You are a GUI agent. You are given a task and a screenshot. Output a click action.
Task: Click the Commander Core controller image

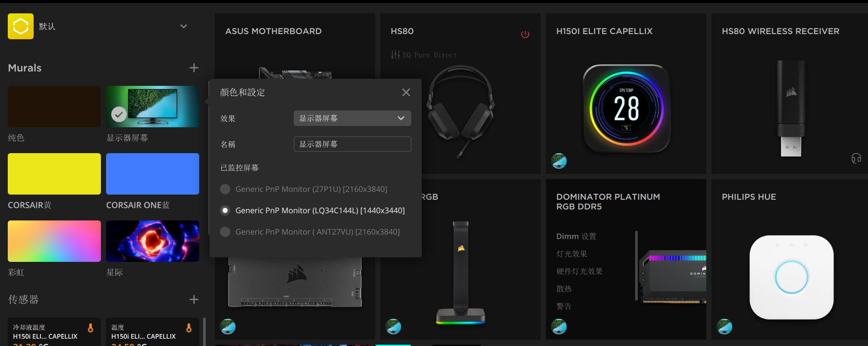coord(295,282)
